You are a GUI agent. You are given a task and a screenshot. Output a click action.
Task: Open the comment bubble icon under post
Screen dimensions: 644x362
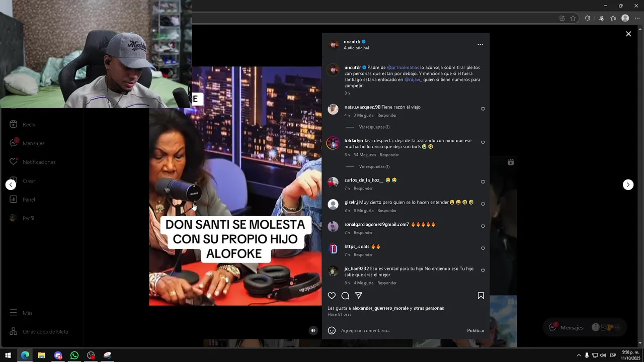pyautogui.click(x=345, y=296)
